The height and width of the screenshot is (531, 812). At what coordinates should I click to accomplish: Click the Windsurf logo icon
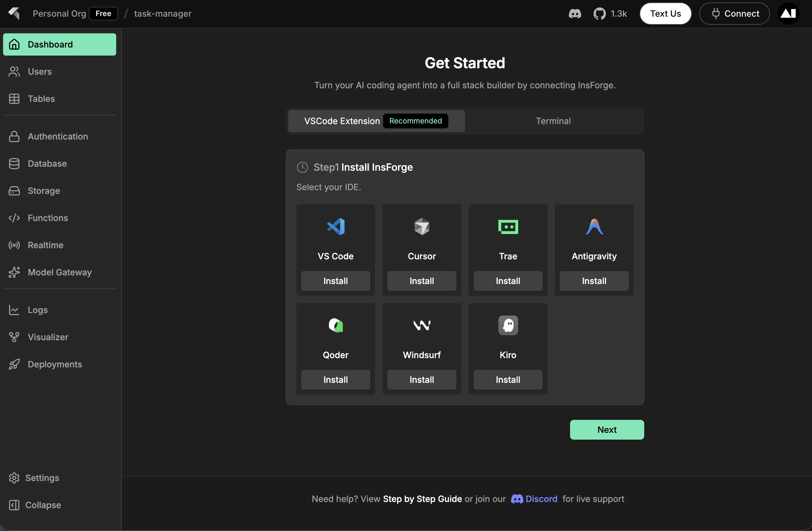(x=422, y=325)
